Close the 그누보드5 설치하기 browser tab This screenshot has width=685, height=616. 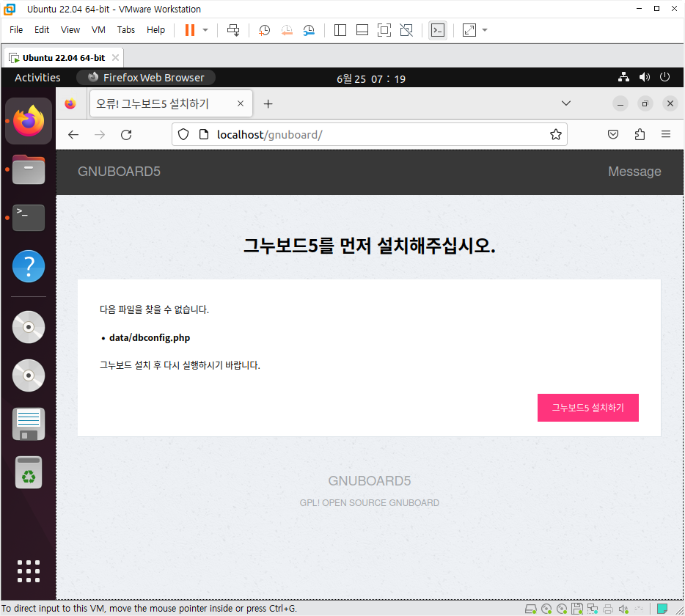tap(241, 103)
